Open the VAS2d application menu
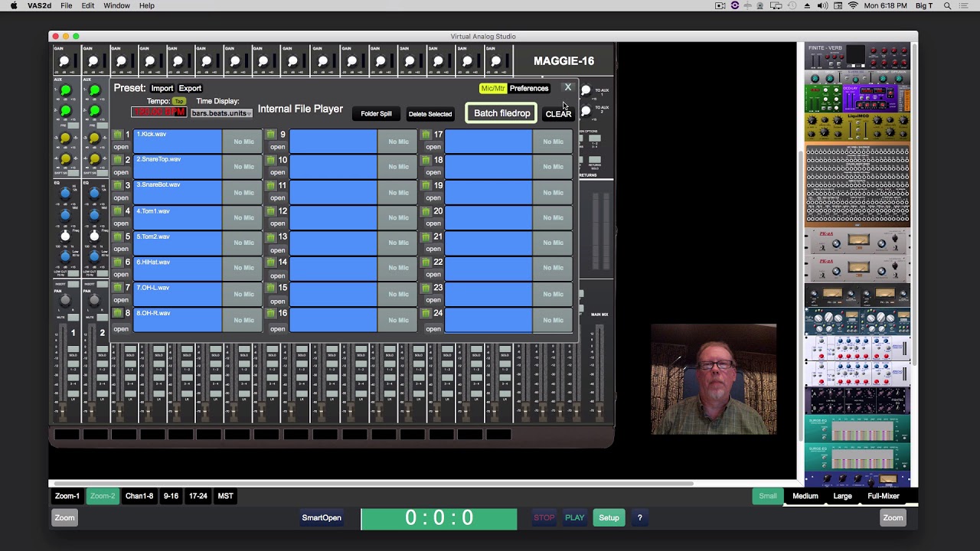The image size is (980, 551). click(x=39, y=5)
